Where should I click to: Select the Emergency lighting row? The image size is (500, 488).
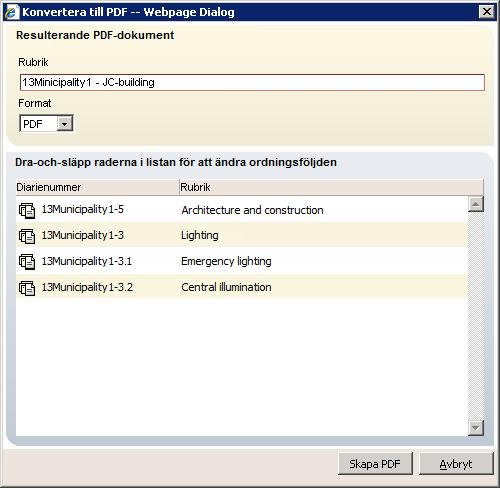[x=242, y=261]
